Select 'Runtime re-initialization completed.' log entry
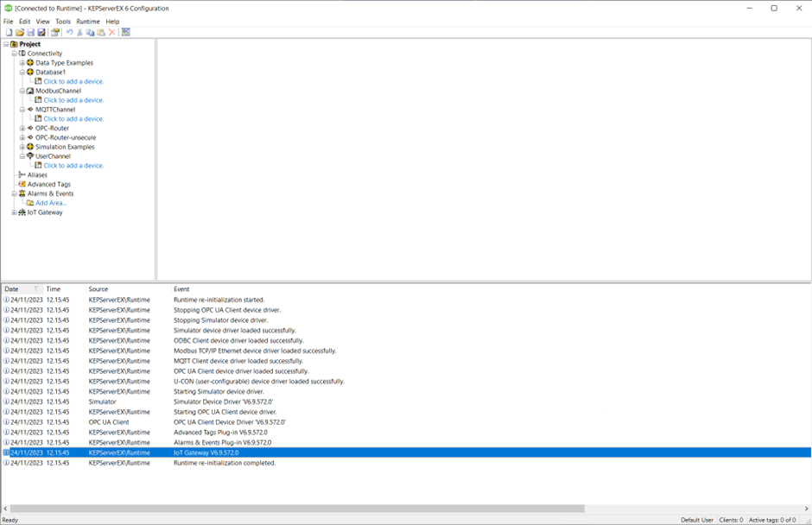The image size is (812, 525). coord(407,463)
